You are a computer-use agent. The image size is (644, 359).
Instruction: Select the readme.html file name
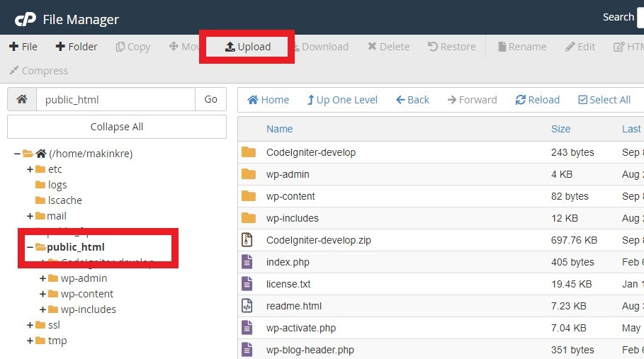(x=293, y=306)
